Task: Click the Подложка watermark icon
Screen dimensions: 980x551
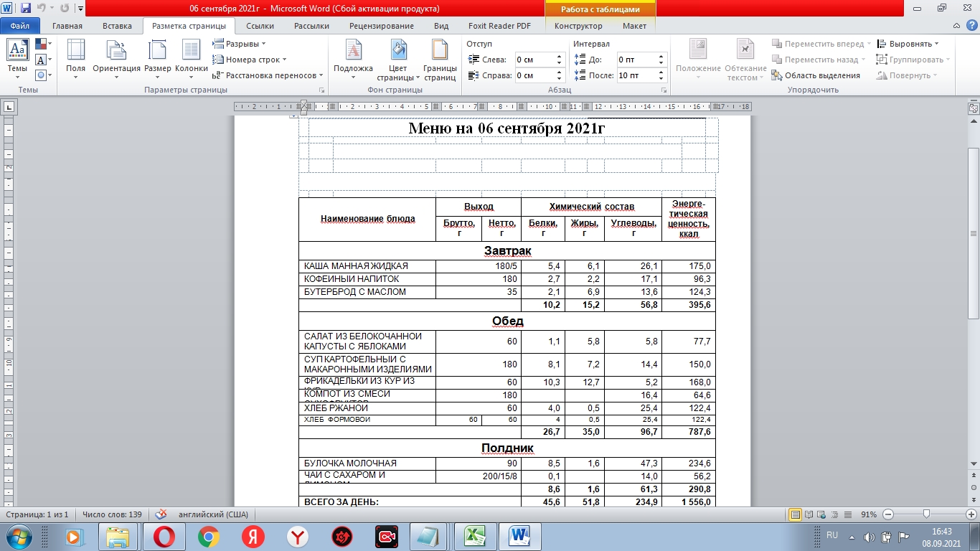Action: pyautogui.click(x=353, y=56)
